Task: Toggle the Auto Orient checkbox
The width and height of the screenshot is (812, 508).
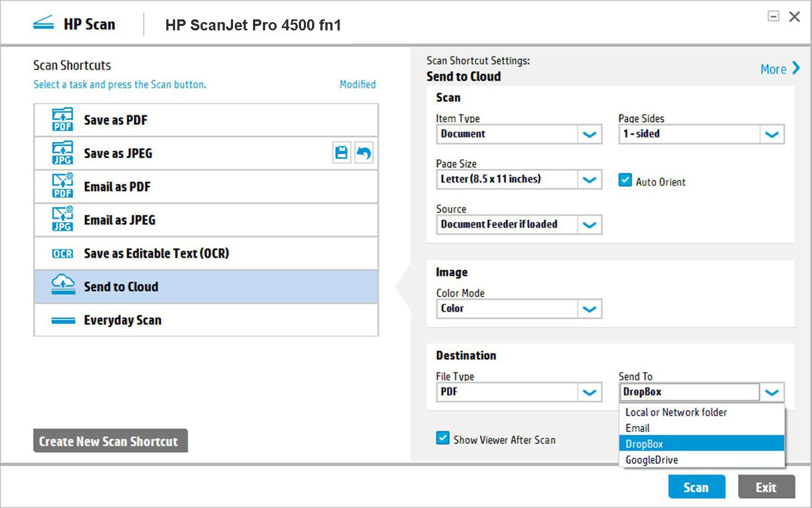Action: pos(625,180)
